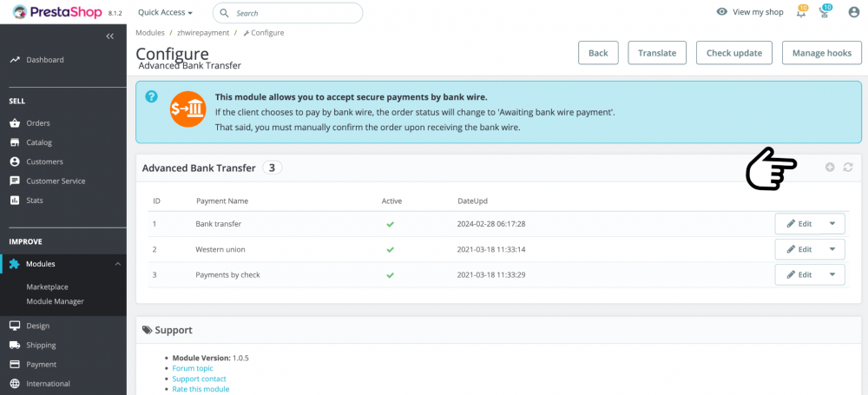The image size is (868, 395).
Task: Open the Forum topic link
Action: [192, 368]
